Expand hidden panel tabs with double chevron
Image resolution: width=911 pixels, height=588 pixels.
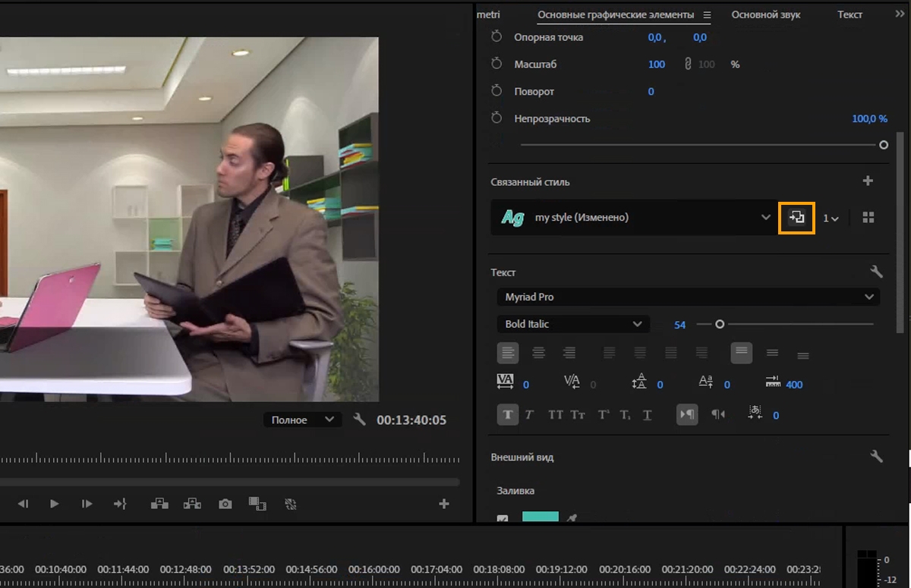900,14
